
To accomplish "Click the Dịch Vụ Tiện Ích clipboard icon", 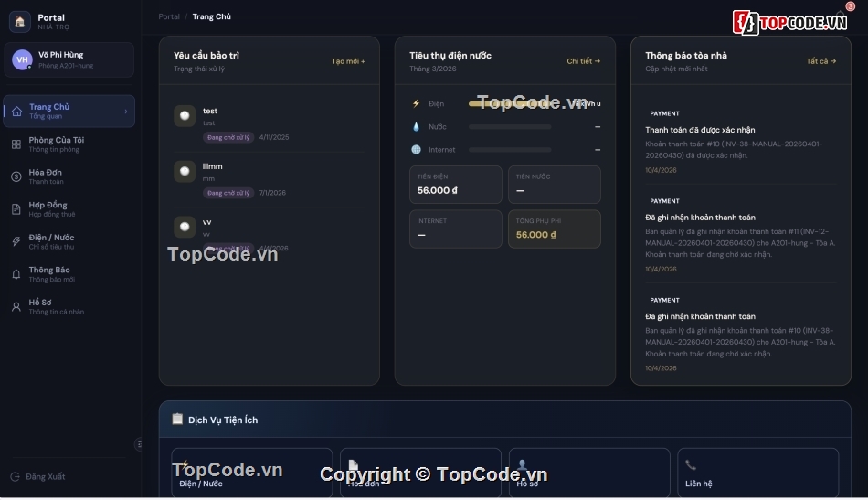I will click(177, 420).
